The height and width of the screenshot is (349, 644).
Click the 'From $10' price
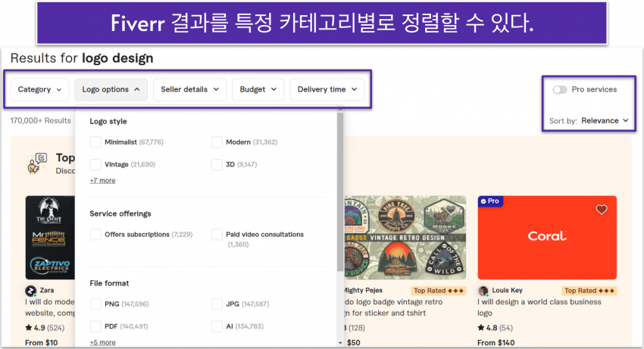coord(42,342)
